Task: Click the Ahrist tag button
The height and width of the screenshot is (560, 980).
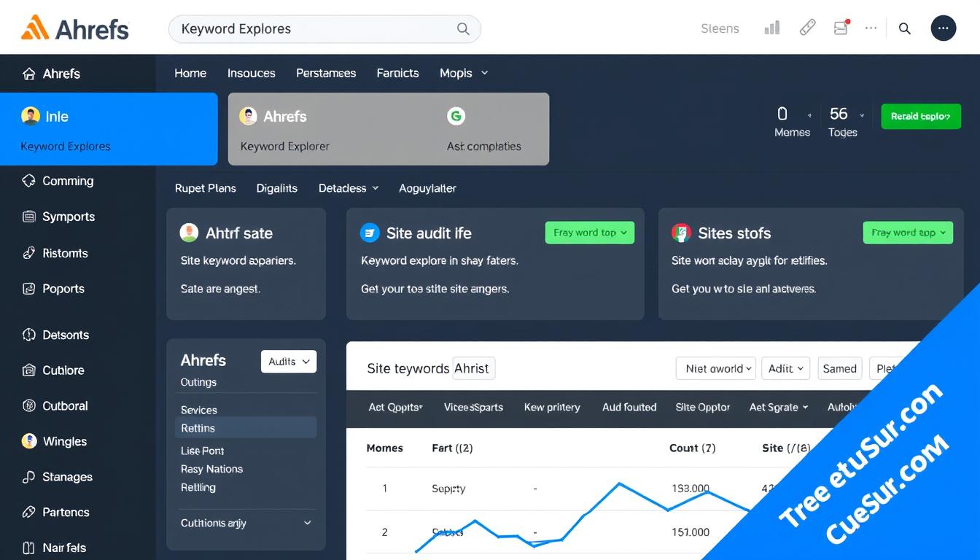Action: pyautogui.click(x=473, y=368)
